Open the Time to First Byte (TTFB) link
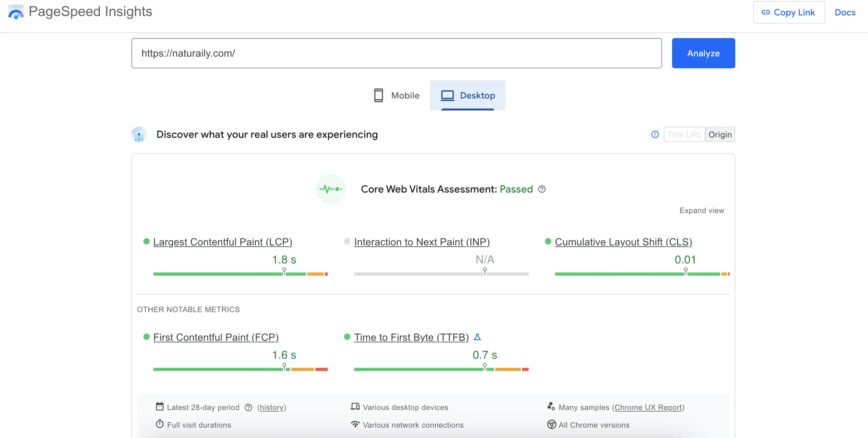The image size is (868, 438). [x=411, y=338]
